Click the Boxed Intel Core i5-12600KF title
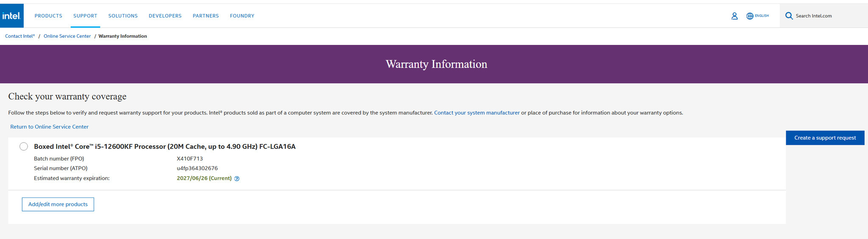The height and width of the screenshot is (239, 868). tap(165, 147)
